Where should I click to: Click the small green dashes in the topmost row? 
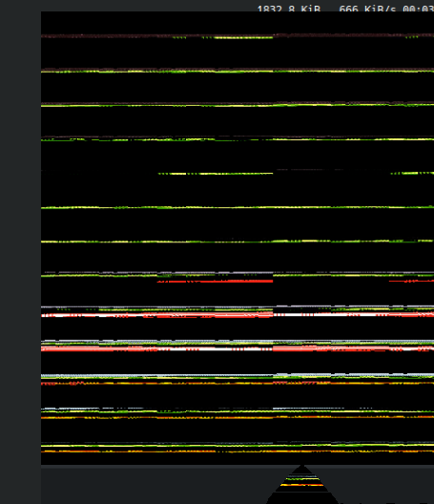[179, 37]
